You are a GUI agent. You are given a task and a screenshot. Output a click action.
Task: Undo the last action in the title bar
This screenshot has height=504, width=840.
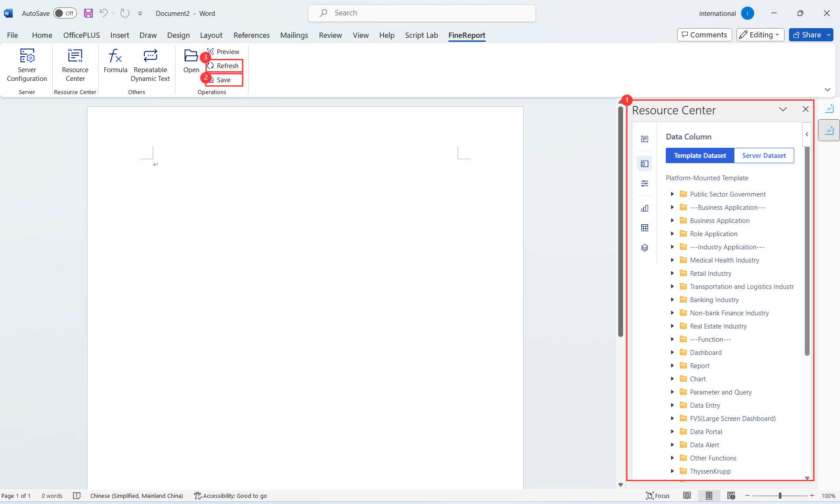pyautogui.click(x=103, y=13)
